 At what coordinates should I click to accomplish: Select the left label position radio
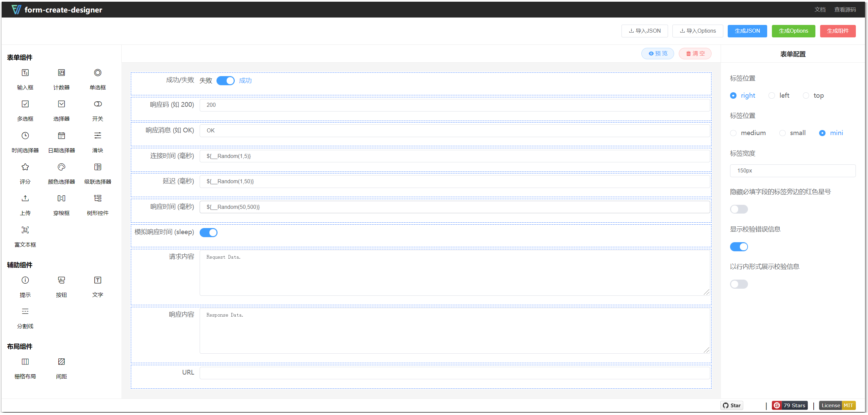[x=772, y=96]
